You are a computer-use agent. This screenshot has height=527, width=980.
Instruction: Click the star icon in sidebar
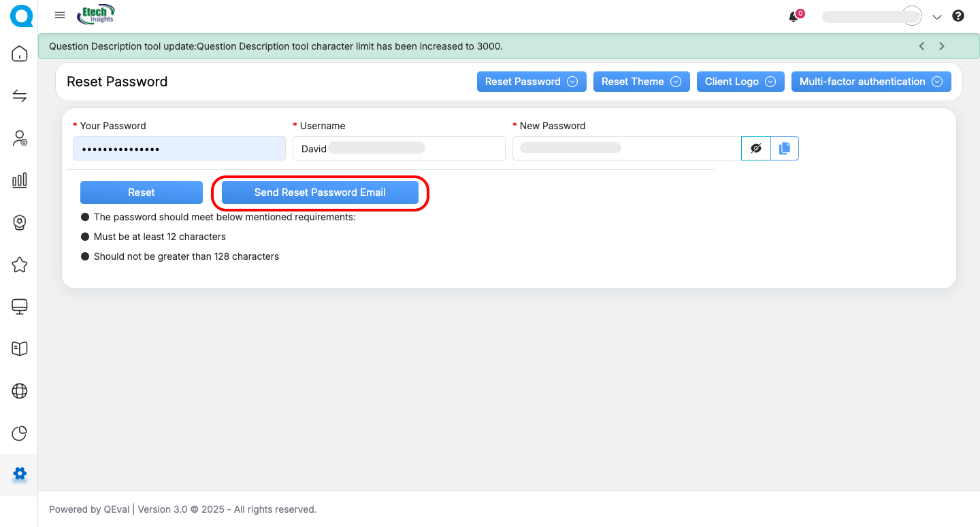(20, 265)
